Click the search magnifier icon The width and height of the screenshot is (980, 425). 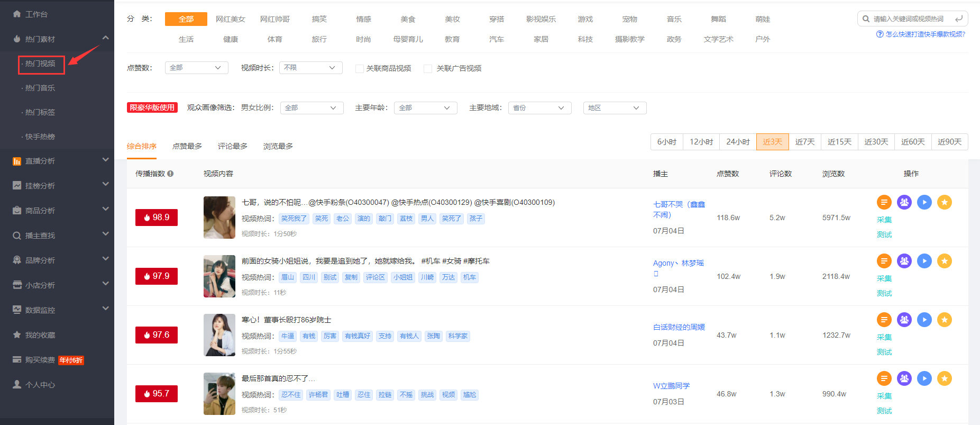[x=866, y=19]
